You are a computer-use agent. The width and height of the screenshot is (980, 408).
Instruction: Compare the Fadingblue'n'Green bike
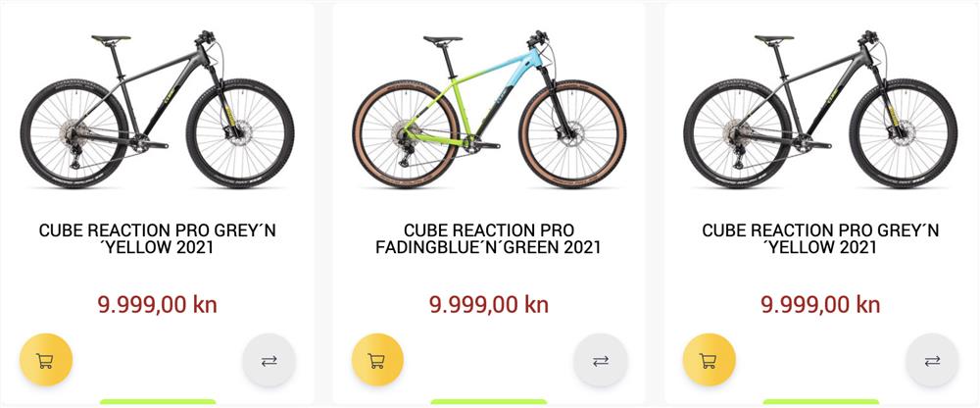tap(601, 361)
